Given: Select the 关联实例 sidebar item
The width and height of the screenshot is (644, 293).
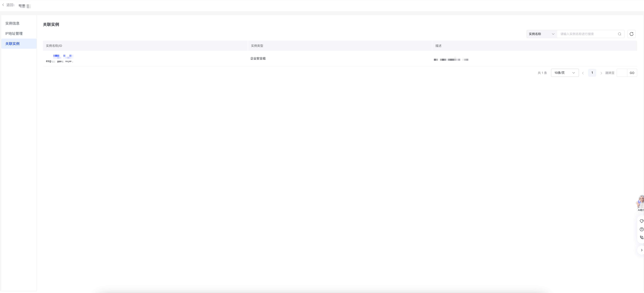Looking at the screenshot, I should pos(19,44).
